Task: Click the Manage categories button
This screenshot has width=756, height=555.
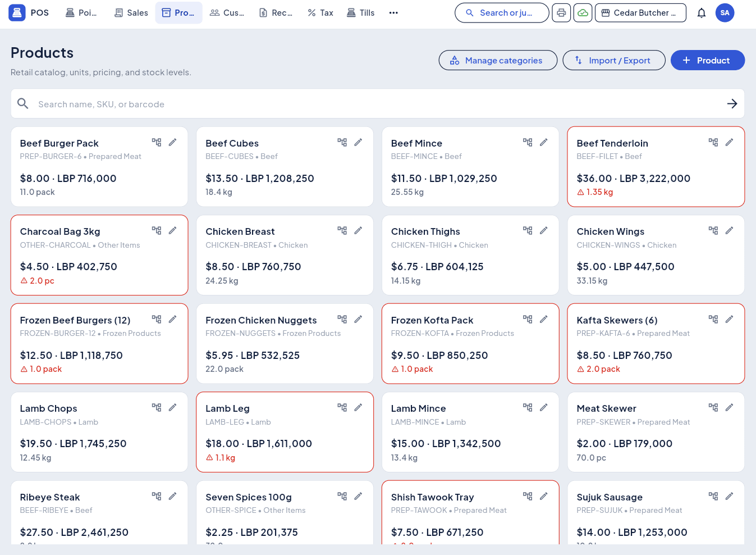Action: point(498,60)
